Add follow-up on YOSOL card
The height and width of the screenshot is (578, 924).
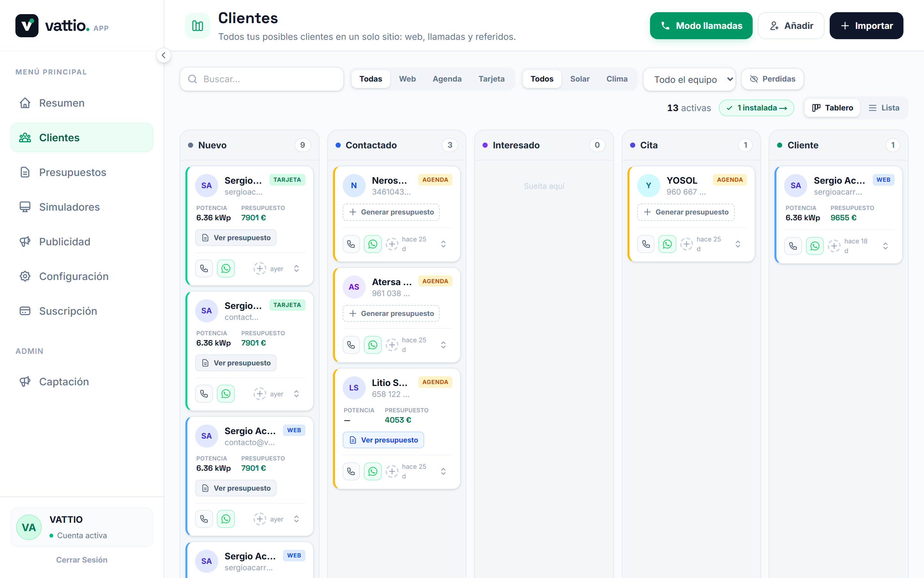click(687, 244)
